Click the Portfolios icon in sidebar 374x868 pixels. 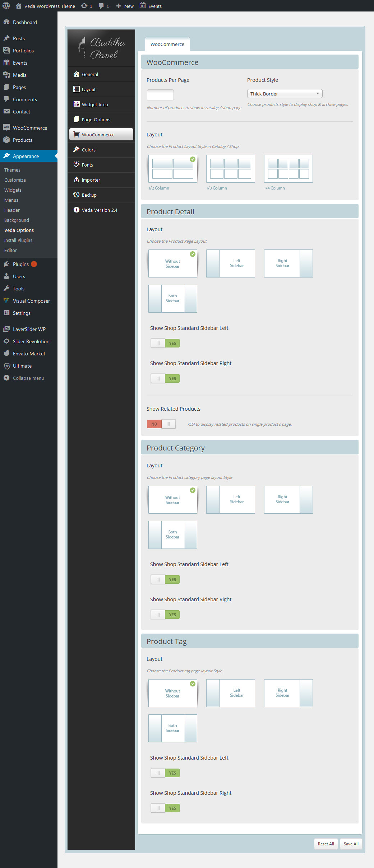(6, 50)
